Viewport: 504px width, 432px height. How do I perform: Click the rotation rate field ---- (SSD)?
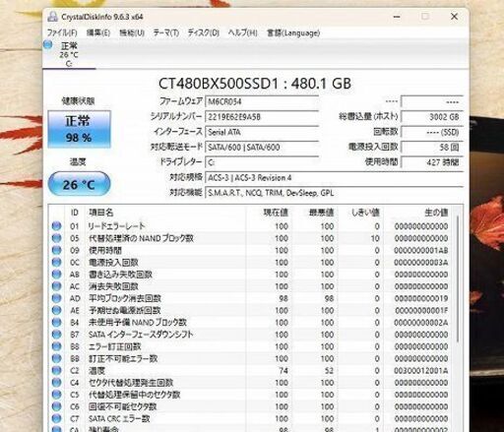pyautogui.click(x=432, y=132)
